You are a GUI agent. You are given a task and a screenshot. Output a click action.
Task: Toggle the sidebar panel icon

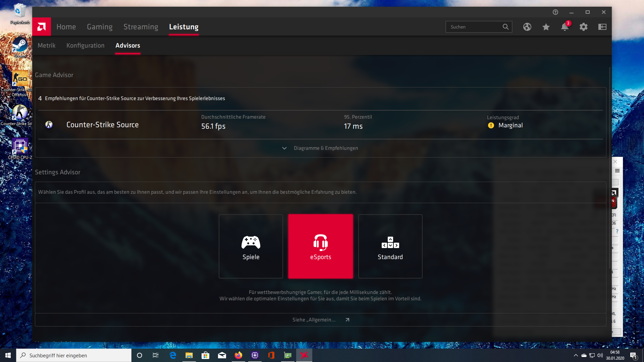tap(602, 27)
